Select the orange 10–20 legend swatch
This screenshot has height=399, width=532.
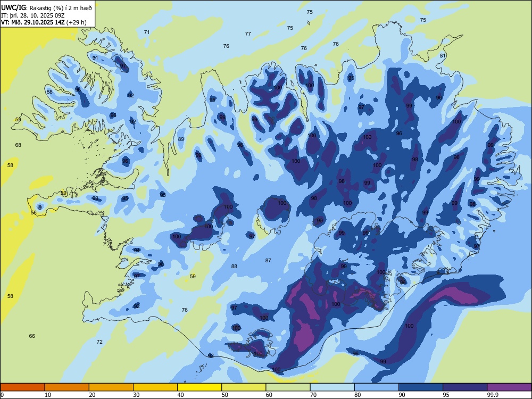67,387
